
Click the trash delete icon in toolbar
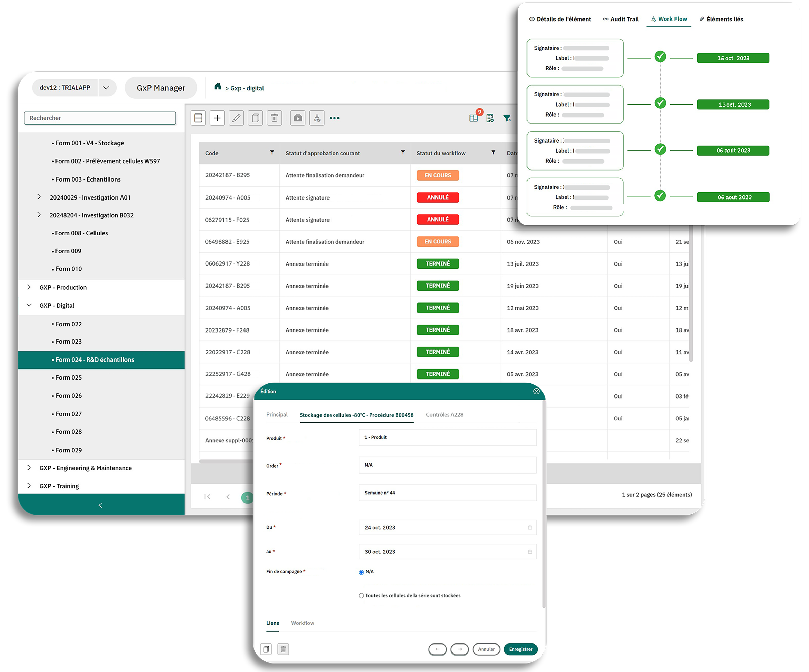[274, 118]
